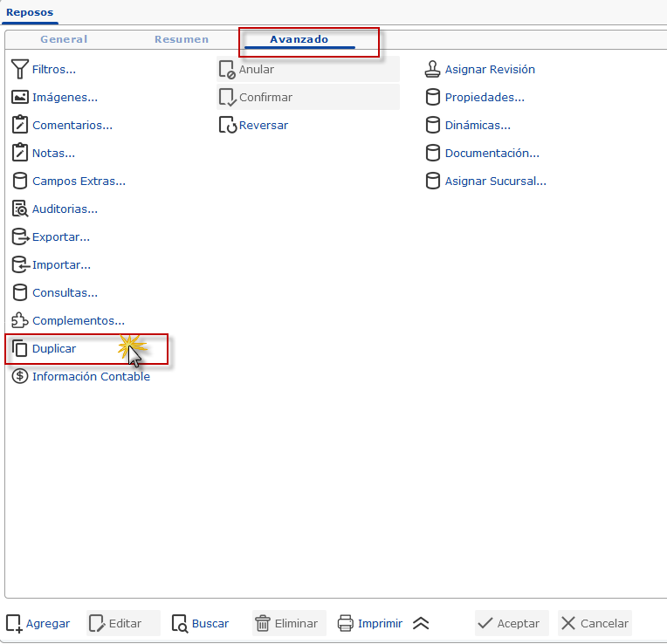Viewport: 667px width, 644px height.
Task: Click the Asignar Sucursal cylinder icon
Action: tap(433, 182)
